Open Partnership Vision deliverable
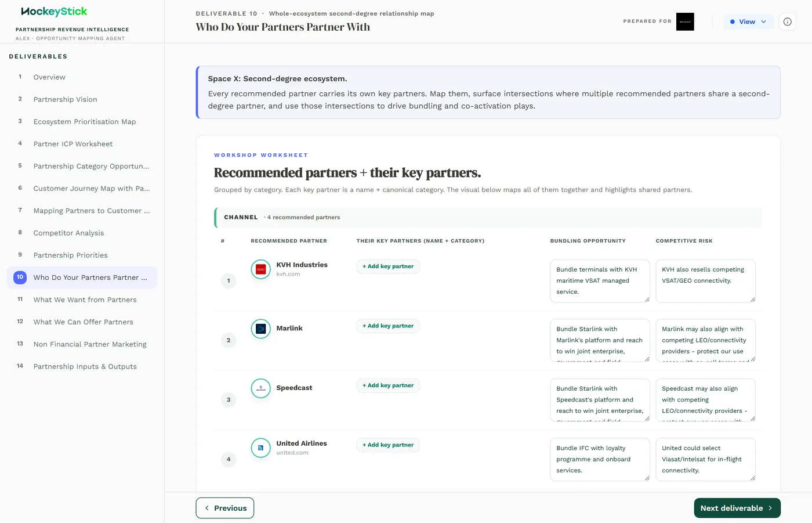Viewport: 812px width, 523px height. [x=82, y=99]
